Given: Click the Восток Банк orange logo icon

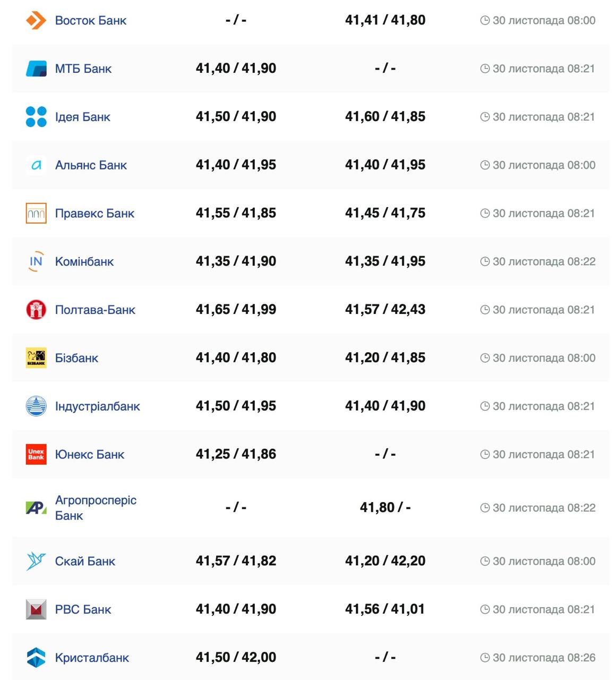Looking at the screenshot, I should (x=36, y=21).
